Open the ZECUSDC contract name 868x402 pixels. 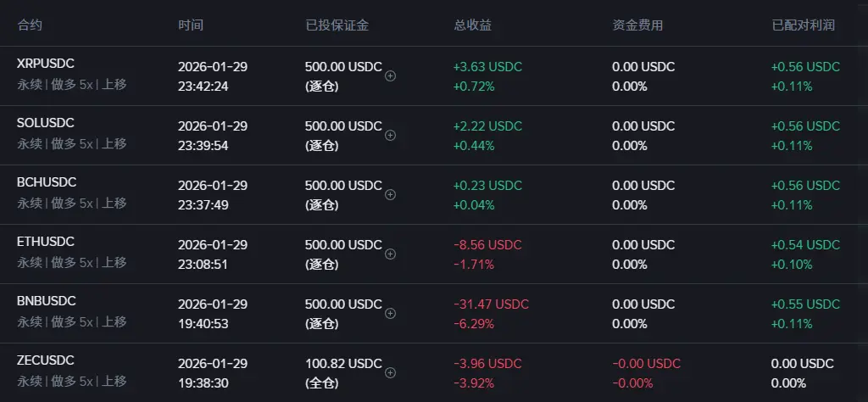[x=46, y=360]
